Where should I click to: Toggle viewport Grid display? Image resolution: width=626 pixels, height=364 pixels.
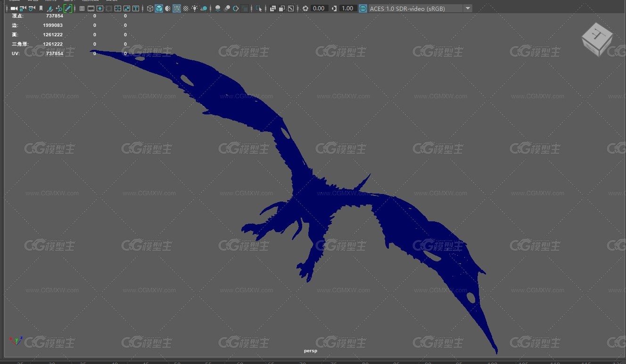(82, 8)
